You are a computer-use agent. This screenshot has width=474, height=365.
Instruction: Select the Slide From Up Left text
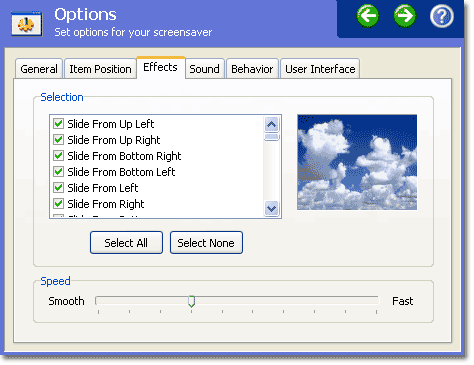[x=111, y=124]
